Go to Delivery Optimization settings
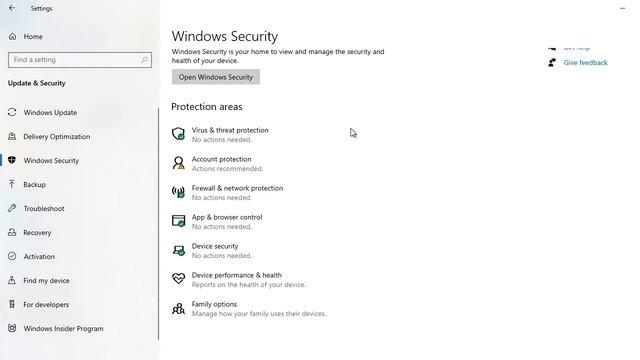Image resolution: width=640 pixels, height=360 pixels. 57,136
